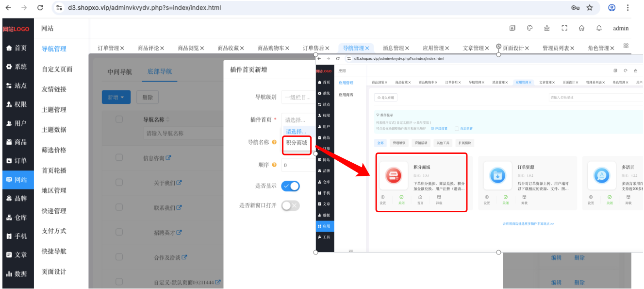Click the browser reload icon
The image size is (644, 289).
click(x=40, y=8)
